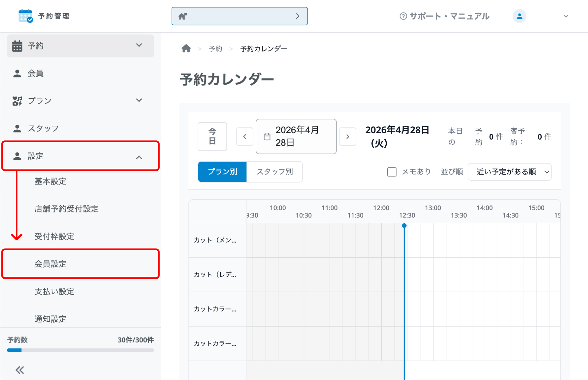588x380 pixels.
Task: Open 店舗予約受付設定 submenu item
Action: [x=67, y=209]
